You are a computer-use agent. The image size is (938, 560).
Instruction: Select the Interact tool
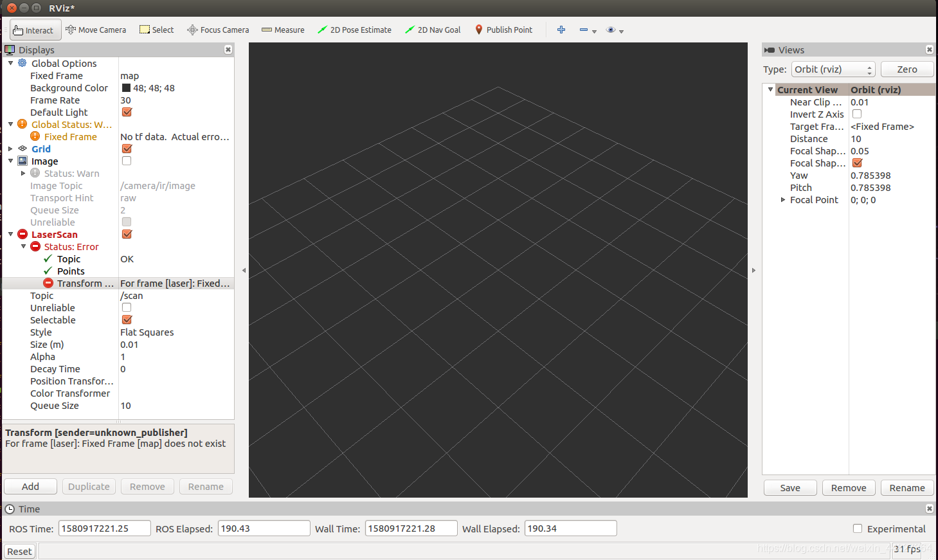tap(35, 30)
